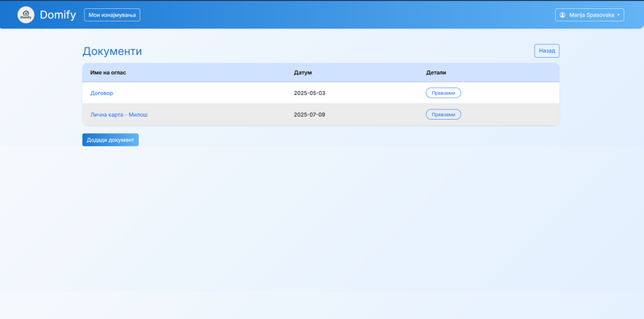Select the date 2025-07-09 cell

[x=309, y=114]
